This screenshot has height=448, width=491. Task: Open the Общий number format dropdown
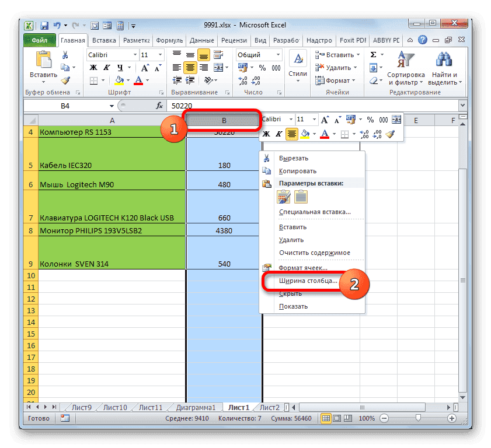coord(257,54)
